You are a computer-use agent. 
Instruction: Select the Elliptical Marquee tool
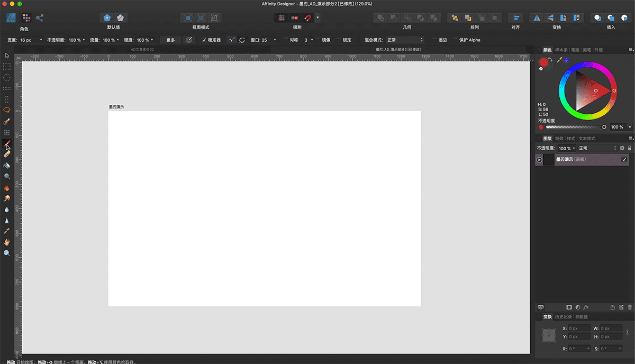(x=7, y=77)
